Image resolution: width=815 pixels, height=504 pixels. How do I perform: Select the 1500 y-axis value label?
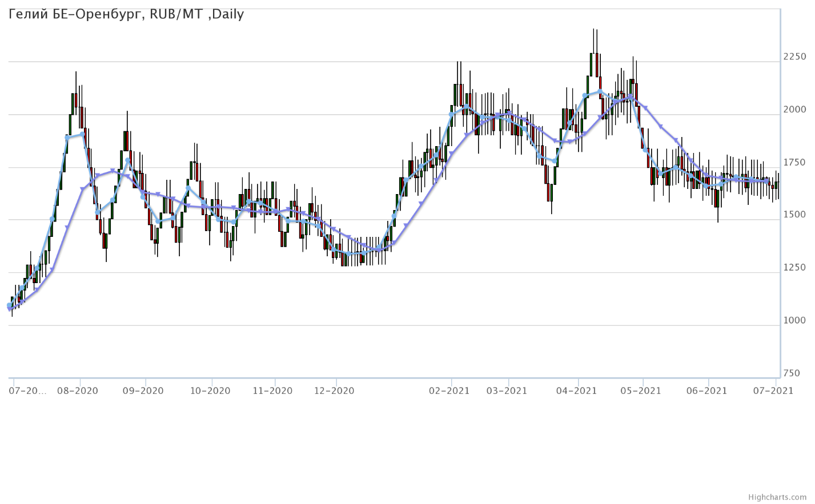coord(795,215)
